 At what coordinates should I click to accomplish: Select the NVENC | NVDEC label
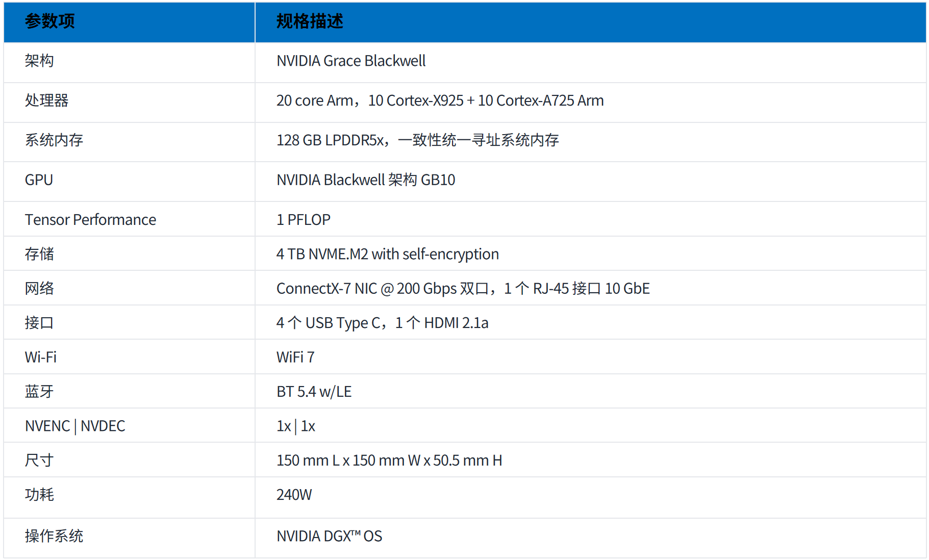[x=75, y=426]
